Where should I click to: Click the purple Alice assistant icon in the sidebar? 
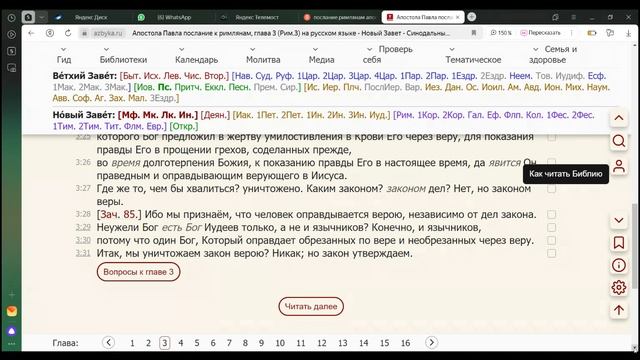(11, 331)
